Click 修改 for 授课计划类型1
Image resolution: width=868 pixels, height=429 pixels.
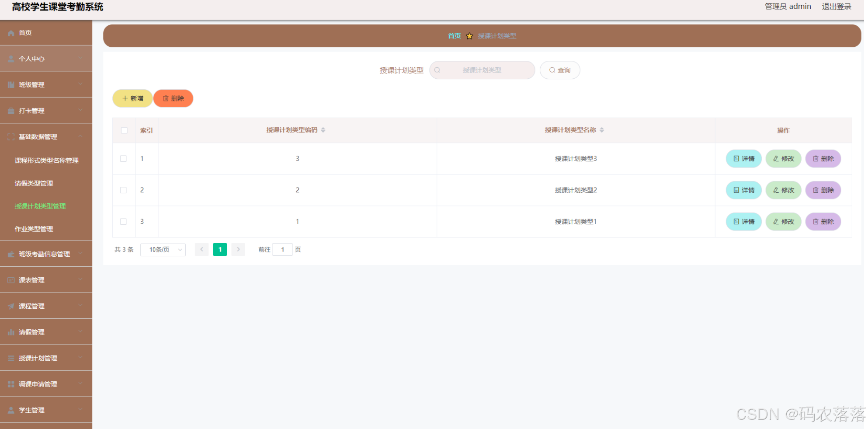pos(784,222)
